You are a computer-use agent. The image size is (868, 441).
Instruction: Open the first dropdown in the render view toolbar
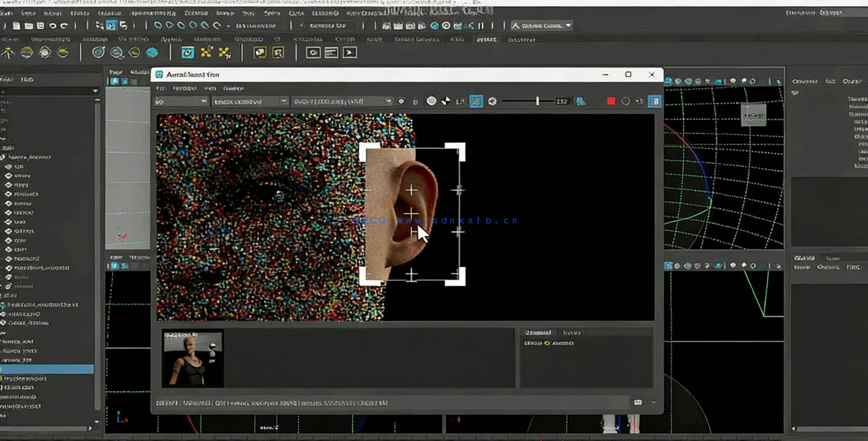click(181, 101)
